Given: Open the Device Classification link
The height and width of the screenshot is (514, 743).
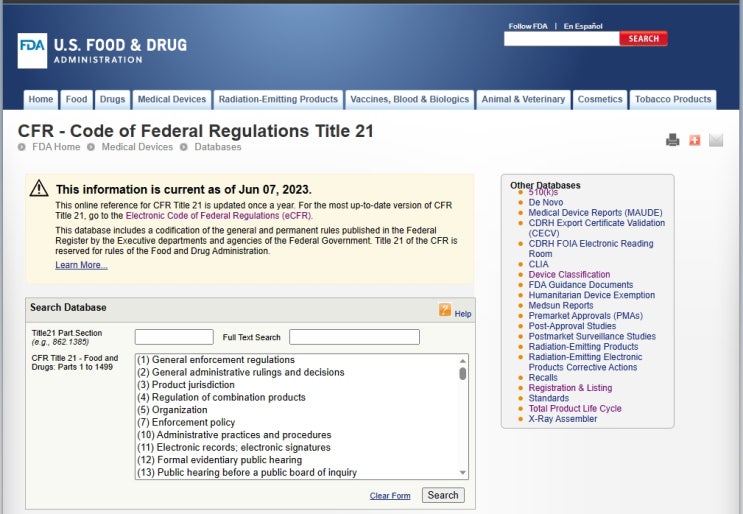Looking at the screenshot, I should pyautogui.click(x=569, y=274).
